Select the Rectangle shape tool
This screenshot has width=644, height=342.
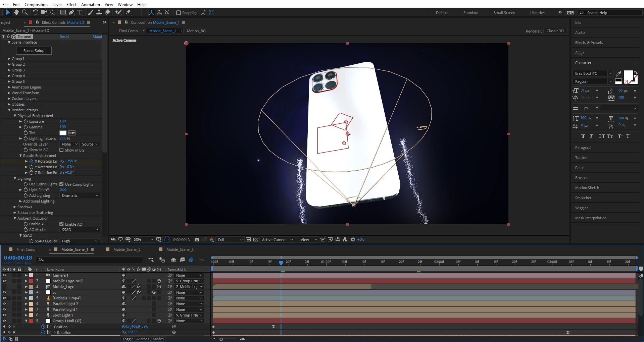coord(63,12)
